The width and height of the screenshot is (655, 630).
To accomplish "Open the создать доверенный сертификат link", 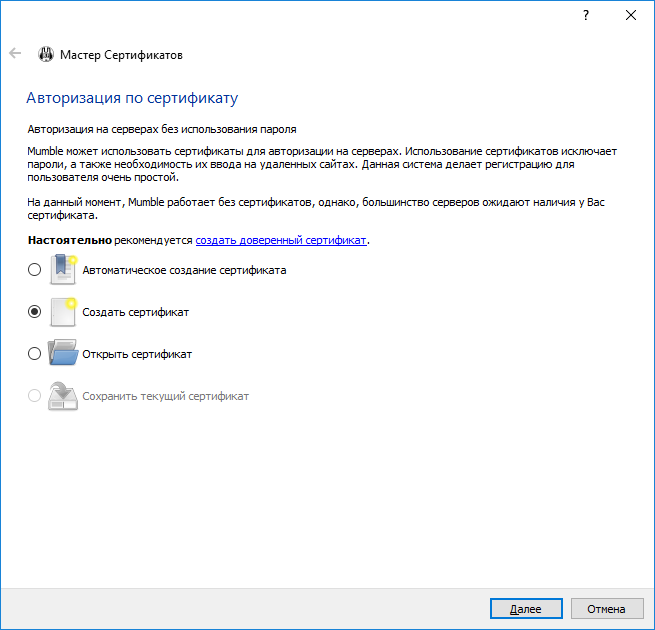I will tap(281, 241).
